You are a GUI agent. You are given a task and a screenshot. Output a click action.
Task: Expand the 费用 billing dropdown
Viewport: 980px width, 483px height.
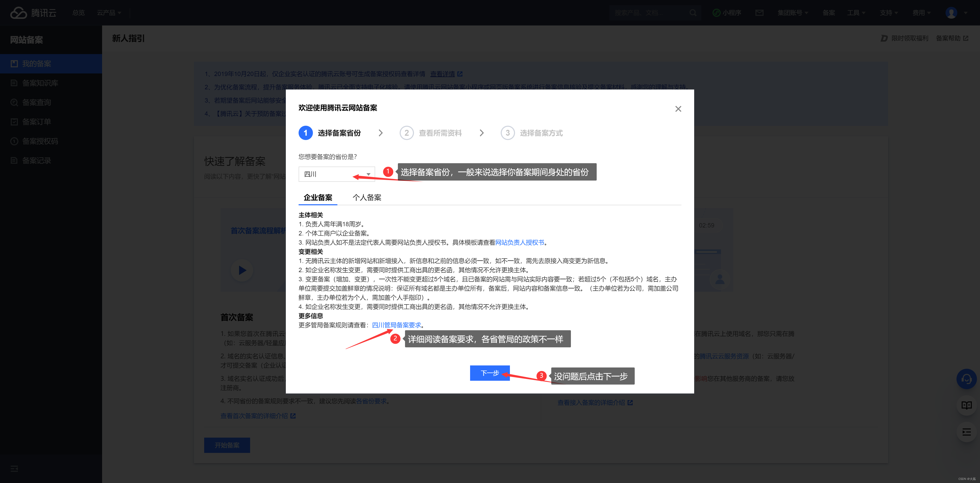921,12
